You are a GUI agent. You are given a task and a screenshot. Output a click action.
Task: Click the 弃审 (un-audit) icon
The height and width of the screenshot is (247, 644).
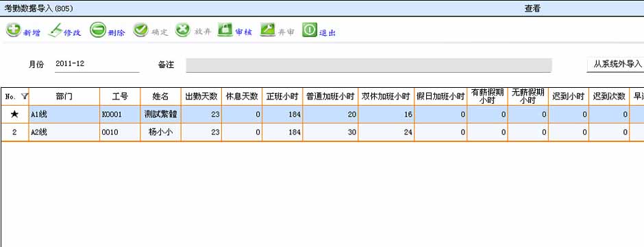(267, 30)
